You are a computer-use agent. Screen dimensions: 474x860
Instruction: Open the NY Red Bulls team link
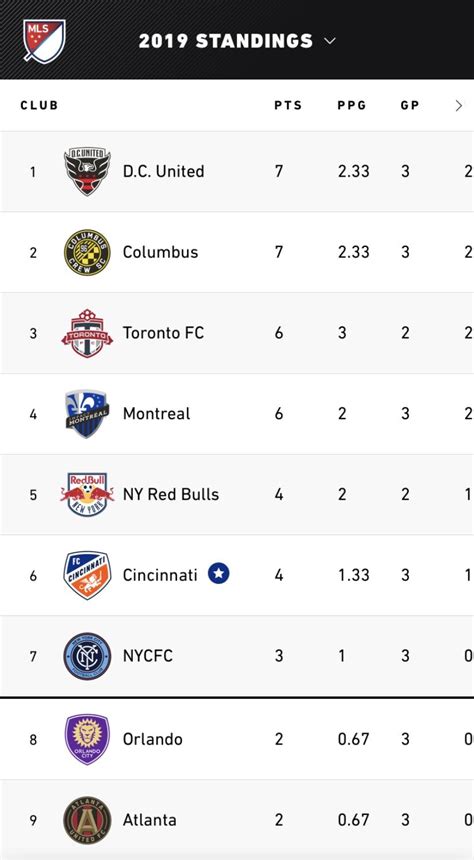coord(171,494)
